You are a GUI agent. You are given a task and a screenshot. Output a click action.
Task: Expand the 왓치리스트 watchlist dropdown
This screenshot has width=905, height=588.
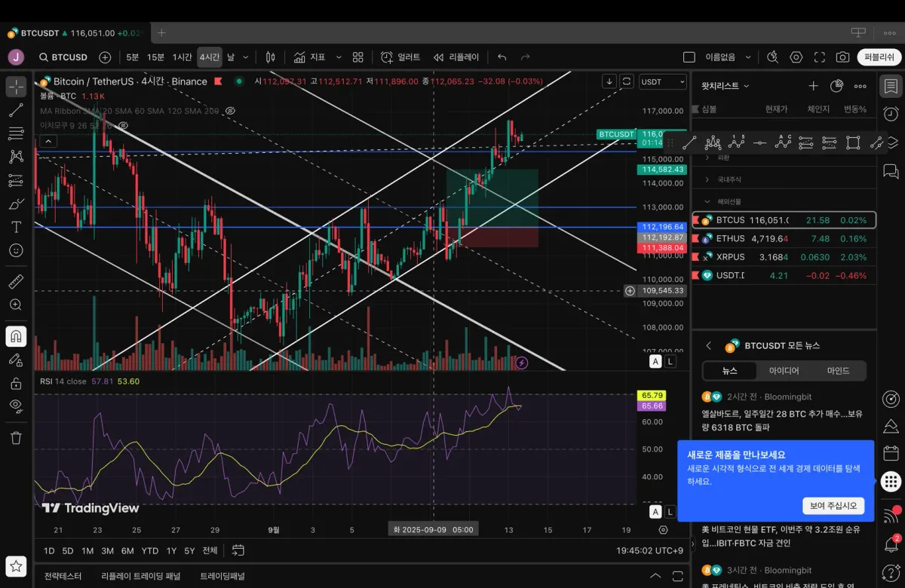click(726, 86)
